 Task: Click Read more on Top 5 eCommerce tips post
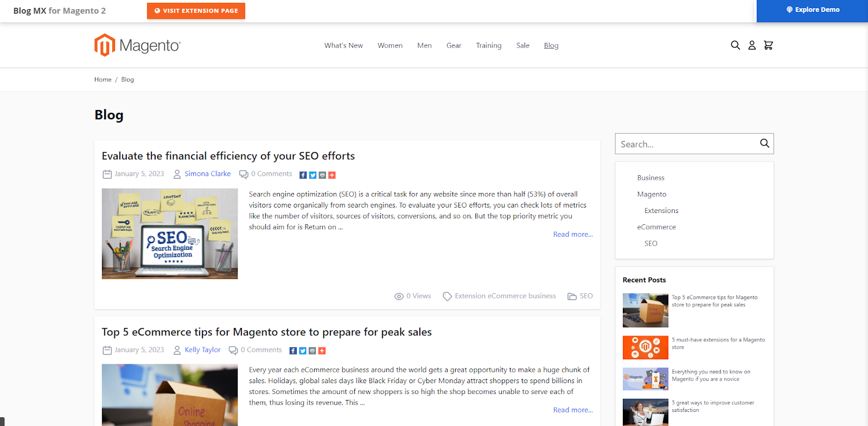(x=573, y=410)
